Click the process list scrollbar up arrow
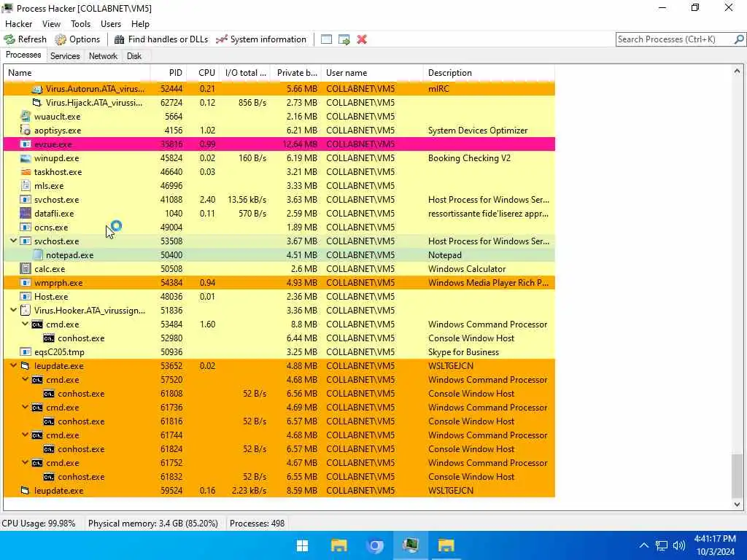The height and width of the screenshot is (560, 747). [x=737, y=71]
